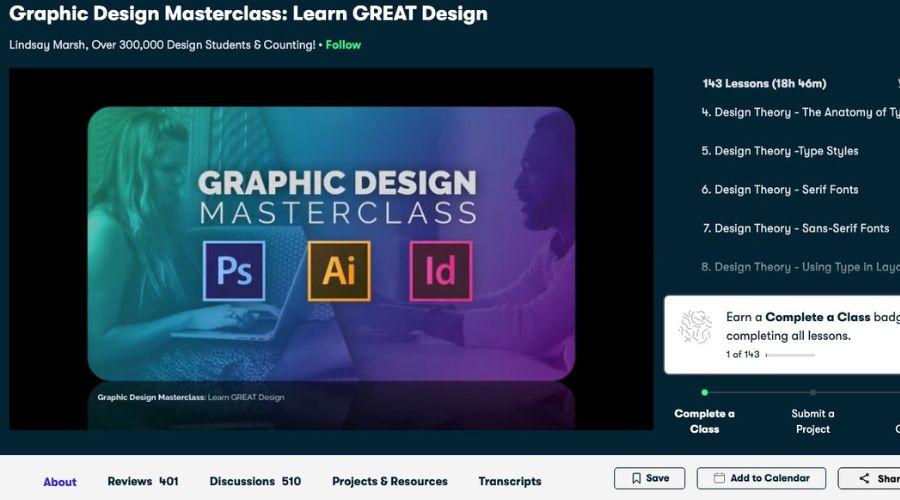Open the Projects & Resources tab
This screenshot has height=500, width=900.
390,481
